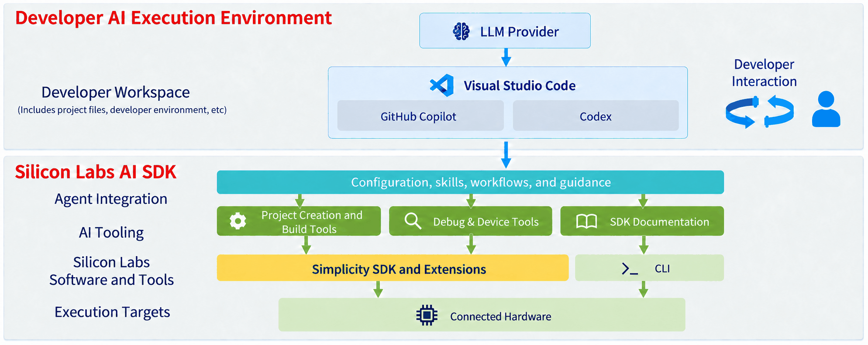
Task: Click the 'Silicon Labs Software and Tools' label
Action: coord(111,271)
